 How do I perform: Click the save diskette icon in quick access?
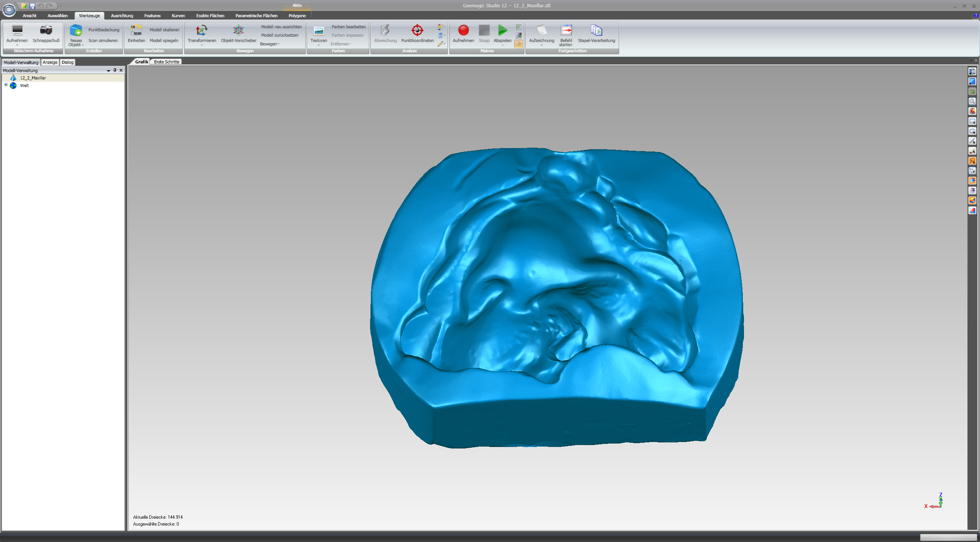(x=32, y=6)
